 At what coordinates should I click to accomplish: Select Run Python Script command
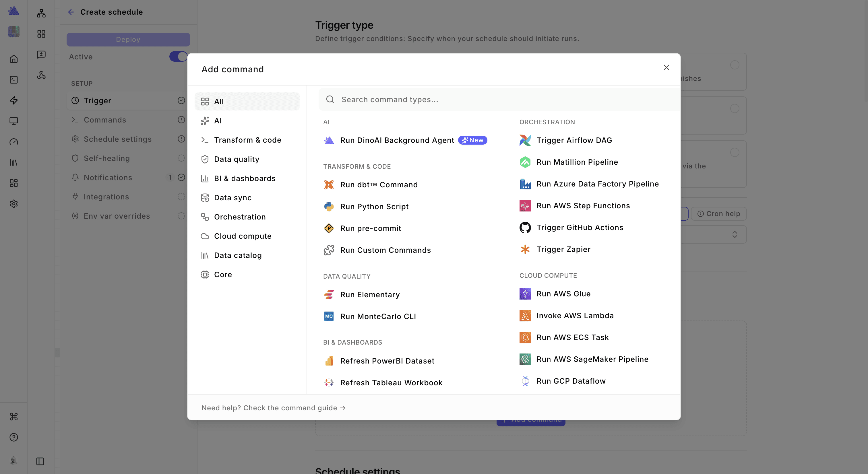[x=366, y=207]
